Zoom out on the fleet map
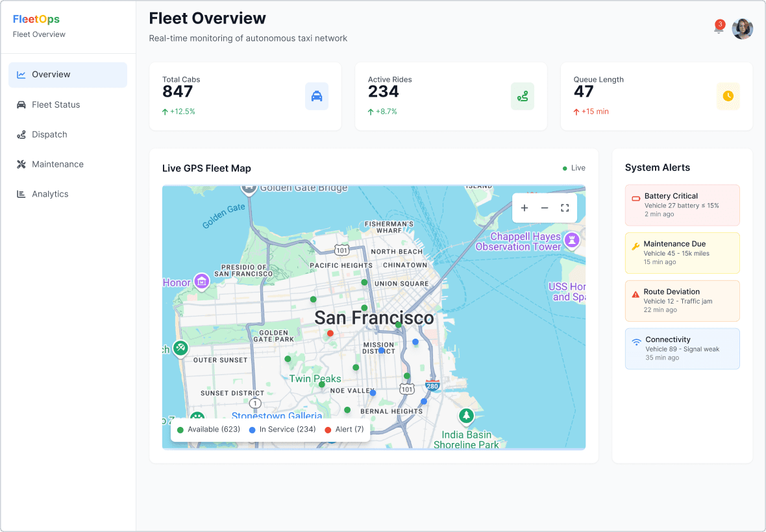The image size is (766, 532). (544, 208)
